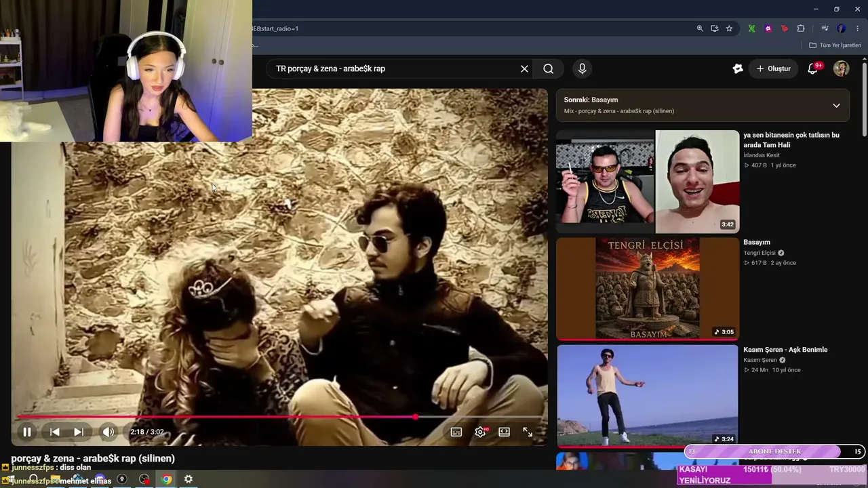Image resolution: width=868 pixels, height=488 pixels.
Task: Click the KASAYI YENİLİYORUZ goal bar
Action: click(772, 474)
